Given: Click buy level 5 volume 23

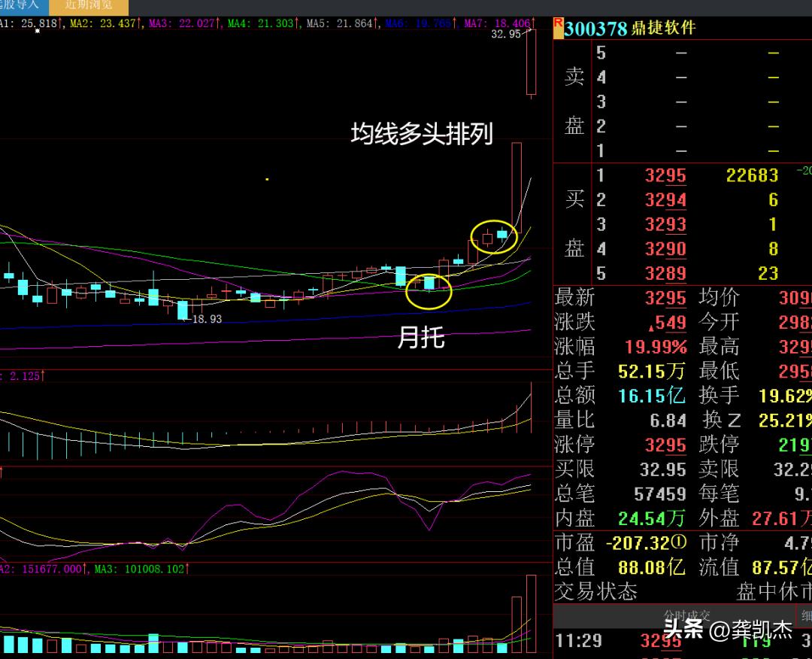Looking at the screenshot, I should [x=768, y=273].
